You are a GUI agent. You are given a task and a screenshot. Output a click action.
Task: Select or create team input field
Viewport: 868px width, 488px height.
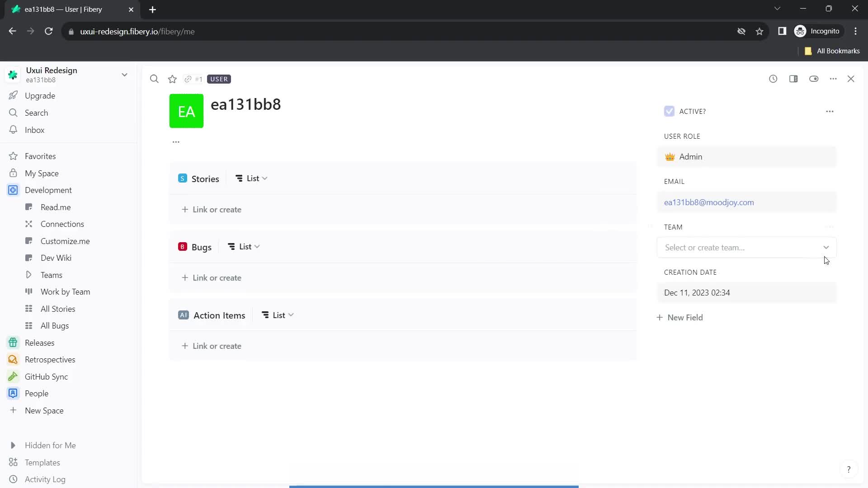(x=747, y=247)
